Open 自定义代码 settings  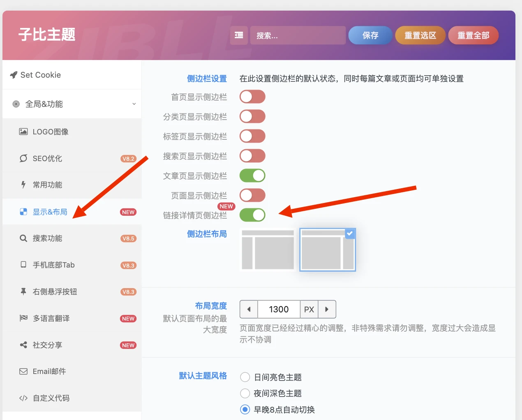coord(72,398)
